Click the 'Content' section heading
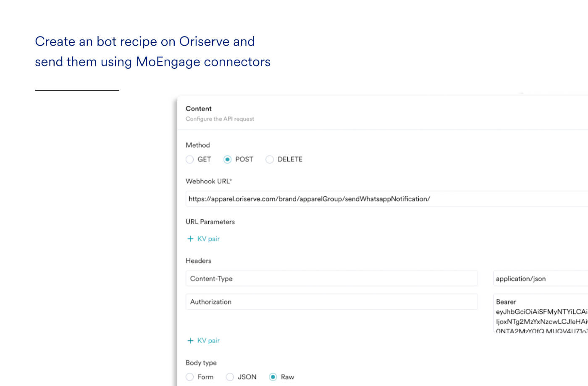Screen dimensions: 588x386 (x=199, y=109)
